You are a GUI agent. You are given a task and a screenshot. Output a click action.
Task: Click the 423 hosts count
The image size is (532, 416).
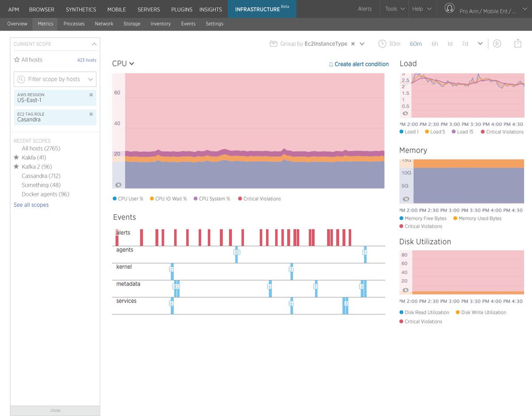(86, 60)
